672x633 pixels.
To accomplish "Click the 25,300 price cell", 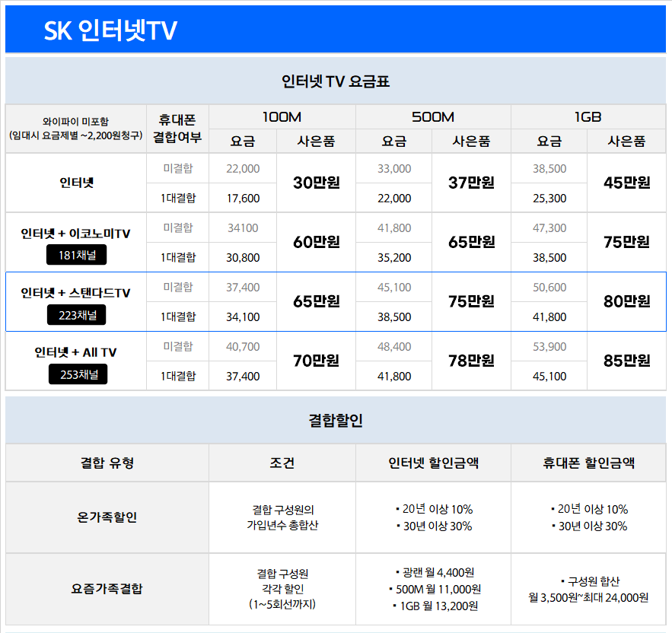I will click(x=549, y=199).
